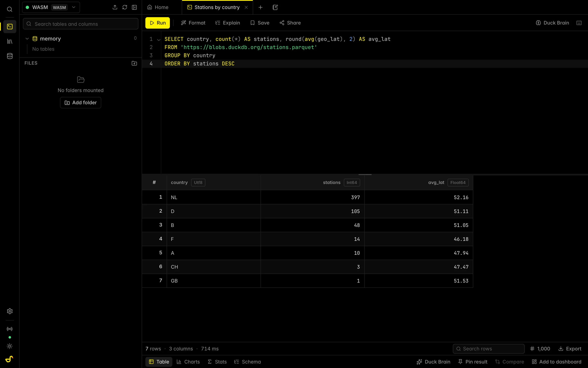
Task: Switch to the Home tab
Action: [x=158, y=7]
